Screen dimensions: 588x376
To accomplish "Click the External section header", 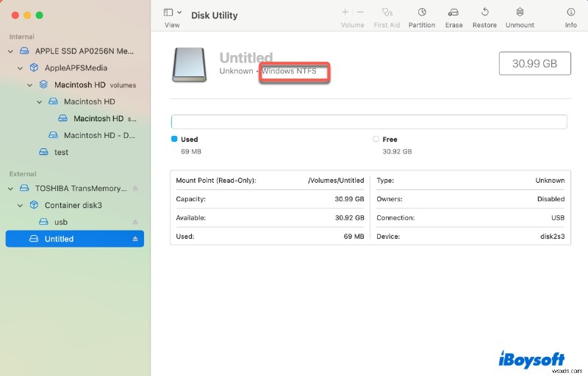I will [x=23, y=174].
